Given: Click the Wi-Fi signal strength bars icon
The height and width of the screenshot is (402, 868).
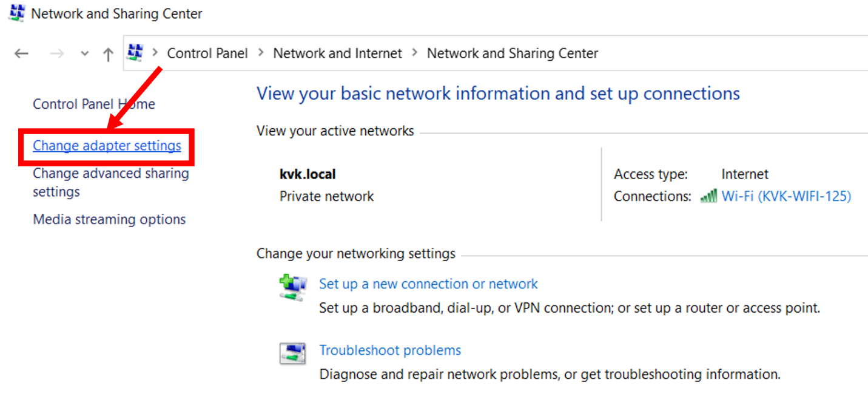Looking at the screenshot, I should coord(708,196).
